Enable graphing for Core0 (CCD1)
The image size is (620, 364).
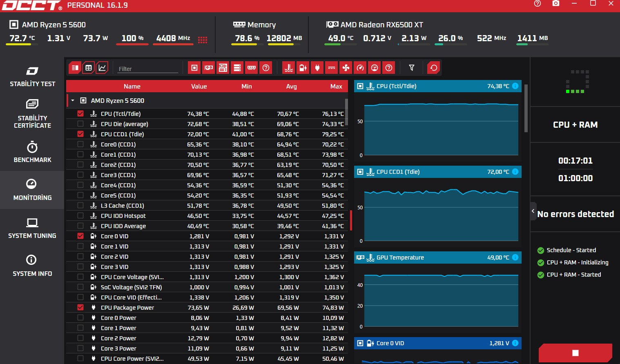tap(80, 144)
